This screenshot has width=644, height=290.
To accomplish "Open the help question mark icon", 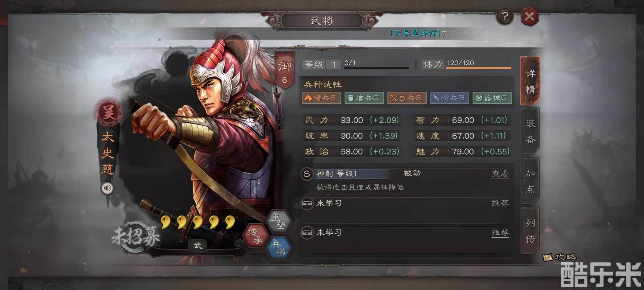I will coord(505,17).
